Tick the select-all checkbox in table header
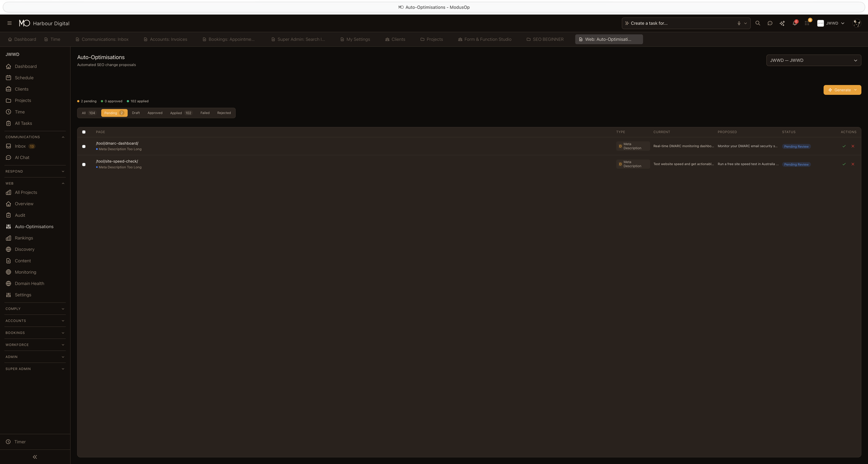Screen dimensions: 868x464 point(84,132)
